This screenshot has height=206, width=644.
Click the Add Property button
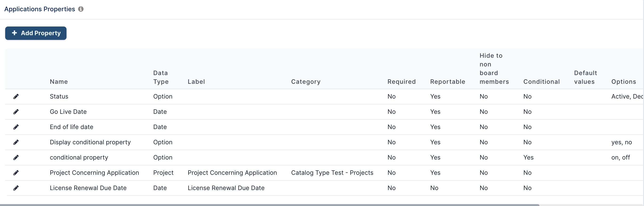(x=36, y=33)
